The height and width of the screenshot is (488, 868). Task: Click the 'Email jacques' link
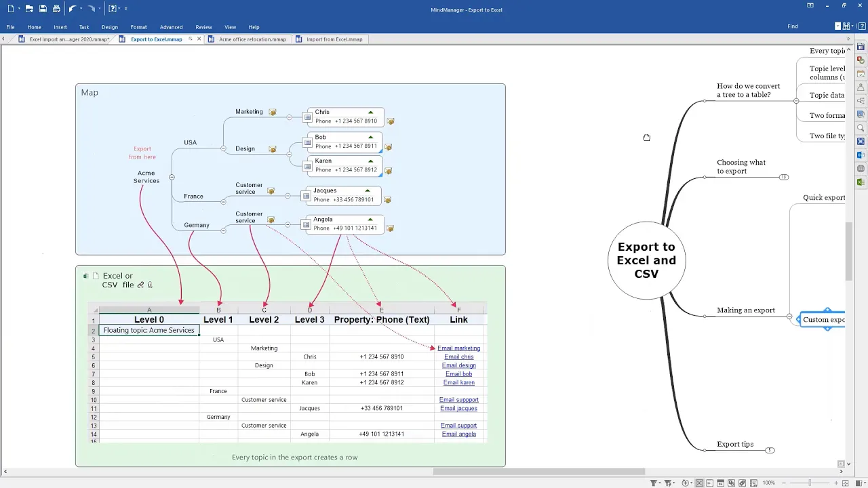[458, 408]
